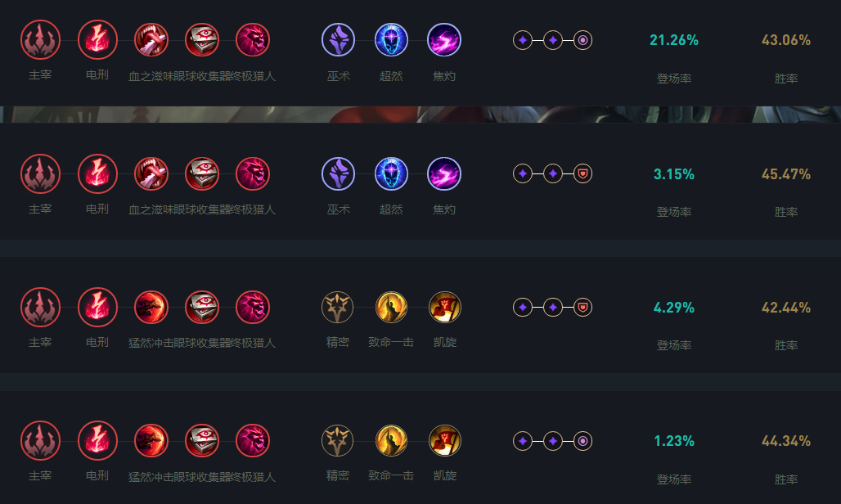Viewport: 841px width, 504px height.
Task: Click the 1.23% pick rate value
Action: 674,442
